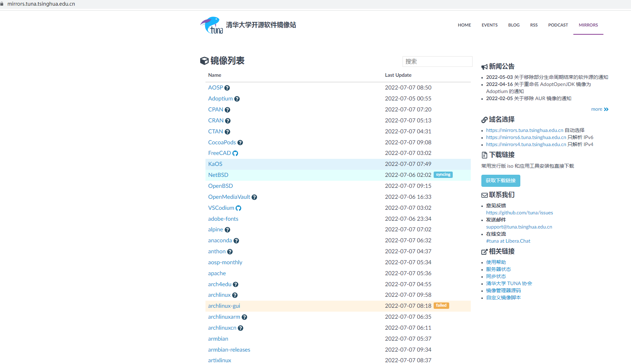Click the GitHub icon beside VSCodium
Screen dimensions: 631x364
[238, 208]
